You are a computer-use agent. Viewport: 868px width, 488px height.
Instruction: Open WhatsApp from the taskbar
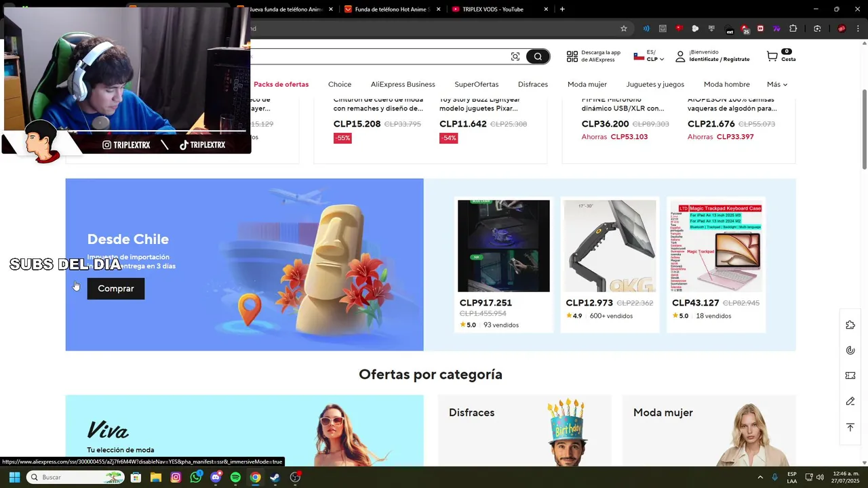[196, 477]
